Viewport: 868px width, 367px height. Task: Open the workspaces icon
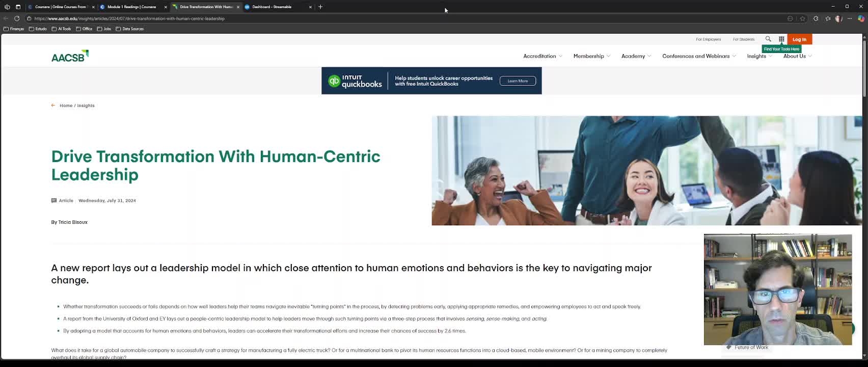click(x=7, y=7)
